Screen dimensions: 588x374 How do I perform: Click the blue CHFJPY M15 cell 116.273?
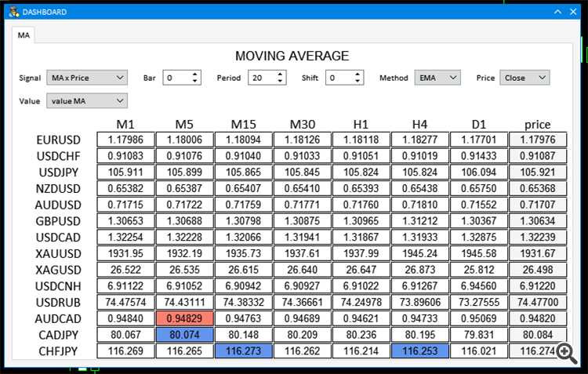point(243,351)
